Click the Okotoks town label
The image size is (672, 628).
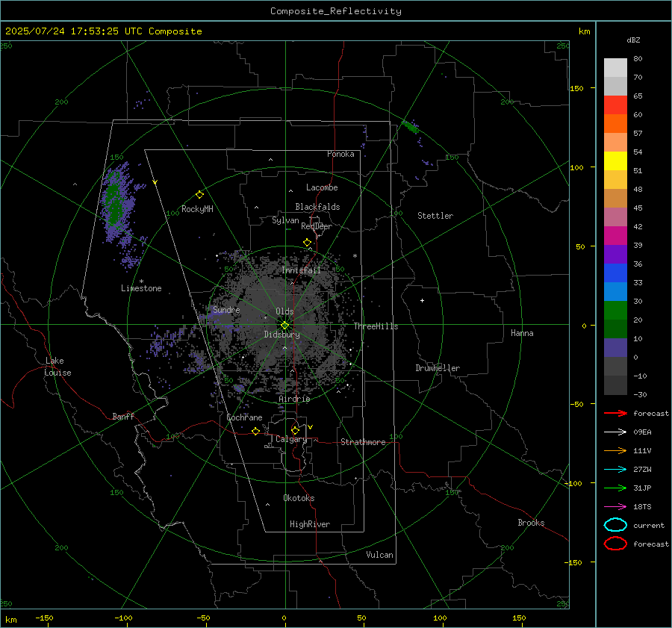pyautogui.click(x=299, y=497)
